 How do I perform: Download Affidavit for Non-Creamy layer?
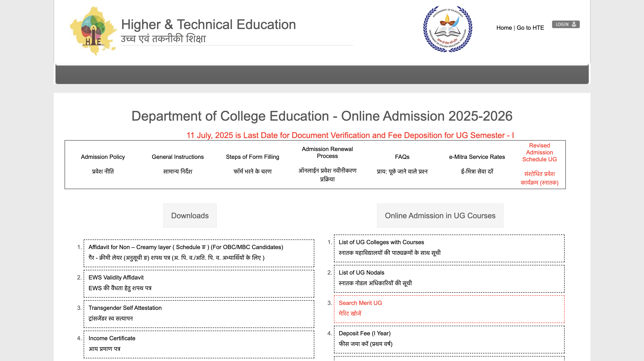199,253
